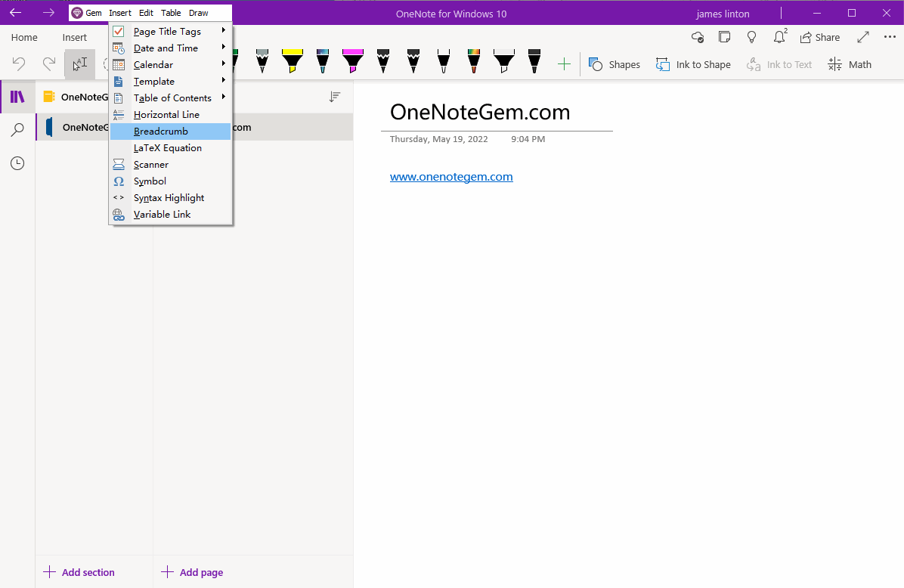Click the Template icon in menu
The height and width of the screenshot is (588, 904).
point(119,82)
